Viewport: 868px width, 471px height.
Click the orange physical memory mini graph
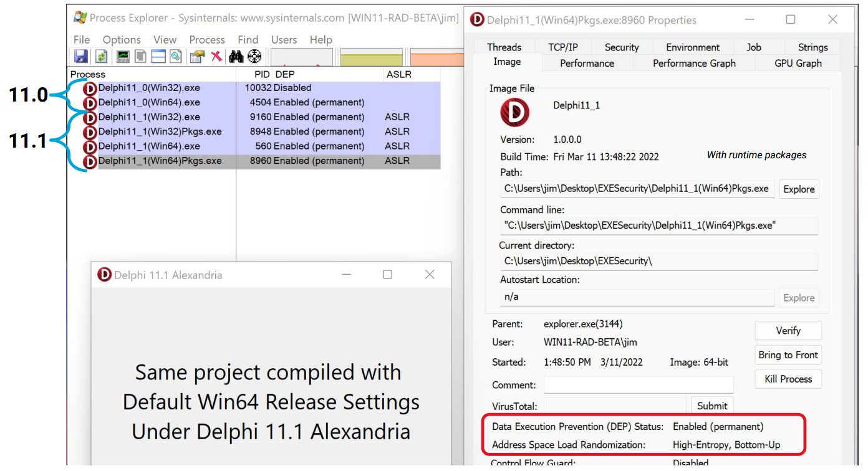pos(436,57)
